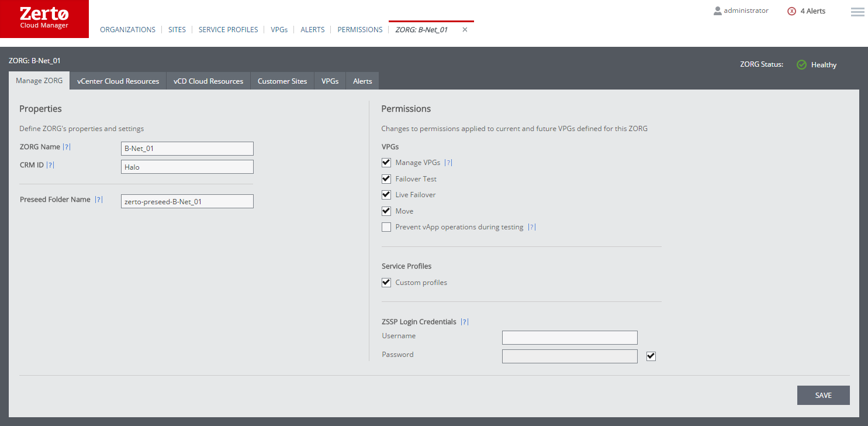The width and height of the screenshot is (868, 426).
Task: Open help icon next to Preseed Folder Name
Action: point(99,200)
